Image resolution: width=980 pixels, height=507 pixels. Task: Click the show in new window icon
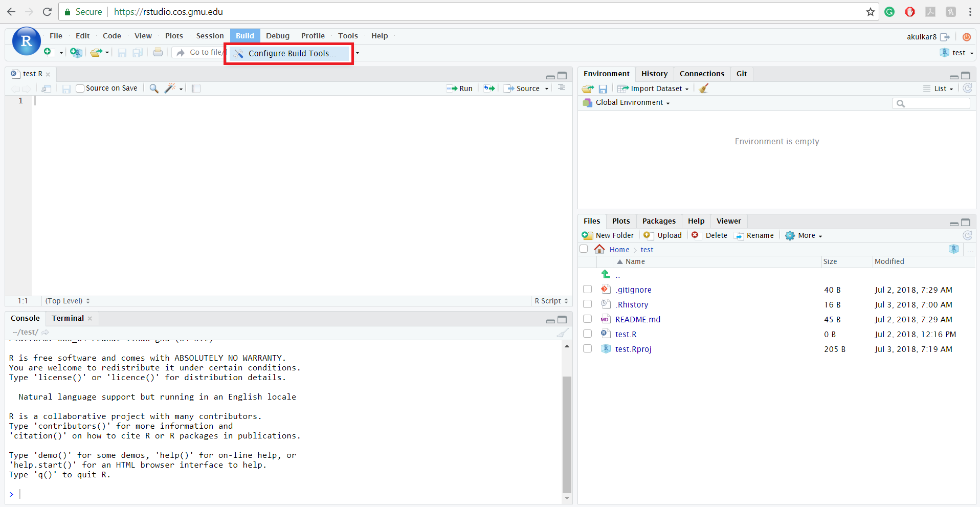coord(46,89)
